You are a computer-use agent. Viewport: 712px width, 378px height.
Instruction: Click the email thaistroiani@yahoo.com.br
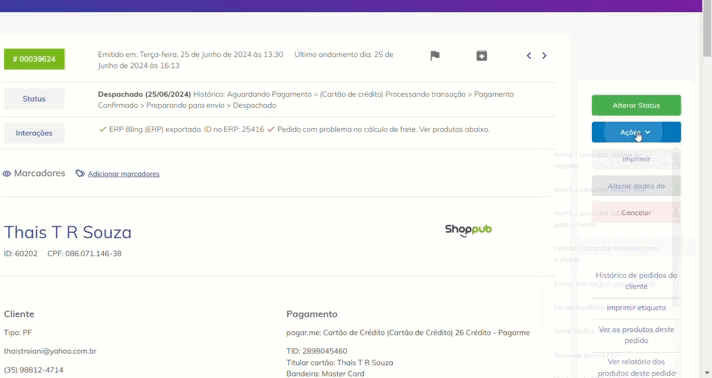[50, 351]
